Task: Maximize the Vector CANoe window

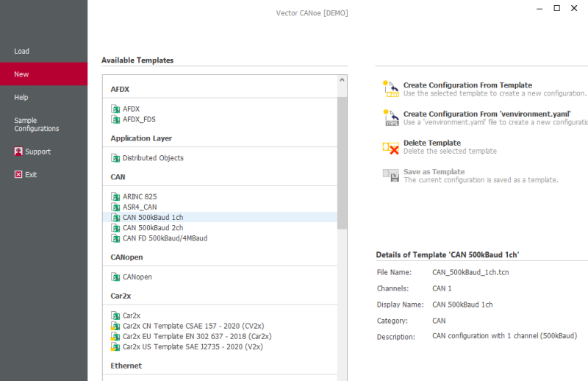Action: coord(556,8)
